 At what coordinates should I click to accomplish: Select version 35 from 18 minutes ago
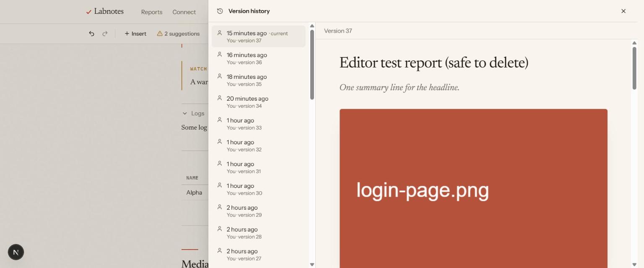(259, 80)
